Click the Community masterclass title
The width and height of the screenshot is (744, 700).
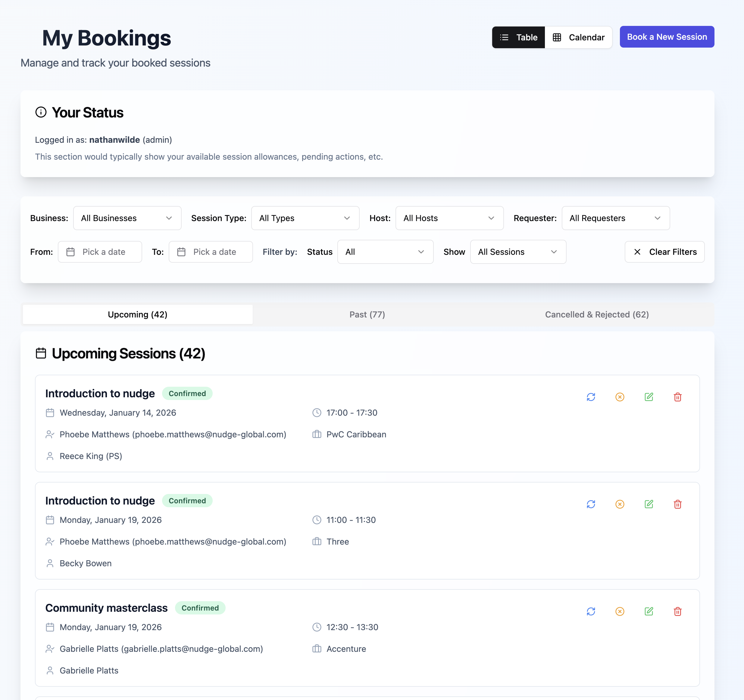[106, 608]
